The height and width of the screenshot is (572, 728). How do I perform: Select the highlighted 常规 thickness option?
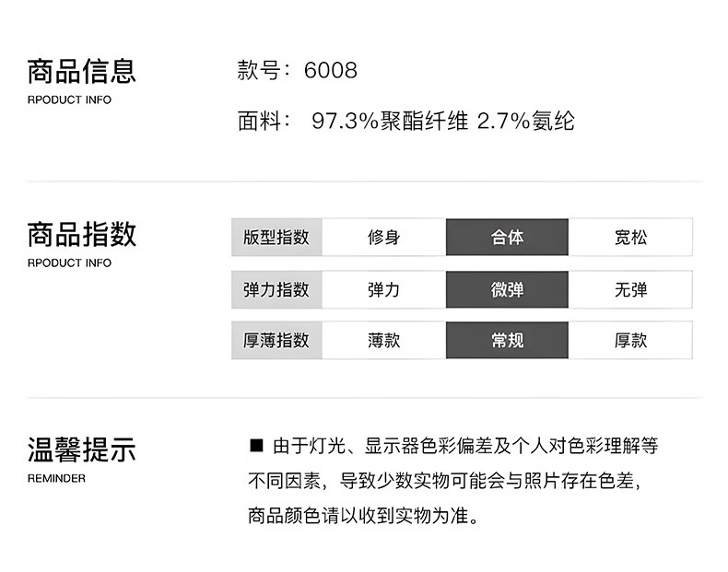click(x=507, y=341)
